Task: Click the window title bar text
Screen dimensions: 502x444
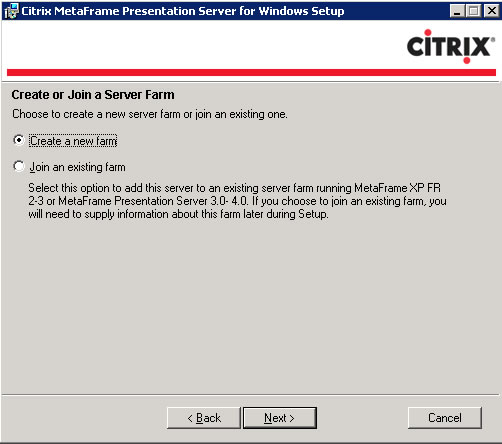Action: click(183, 11)
